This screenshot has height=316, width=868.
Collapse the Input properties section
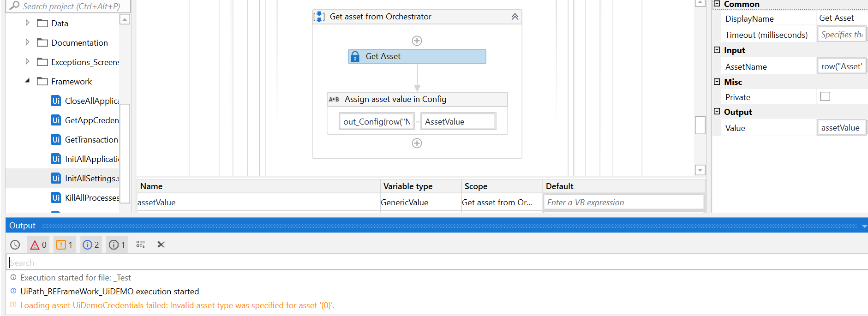tap(717, 50)
